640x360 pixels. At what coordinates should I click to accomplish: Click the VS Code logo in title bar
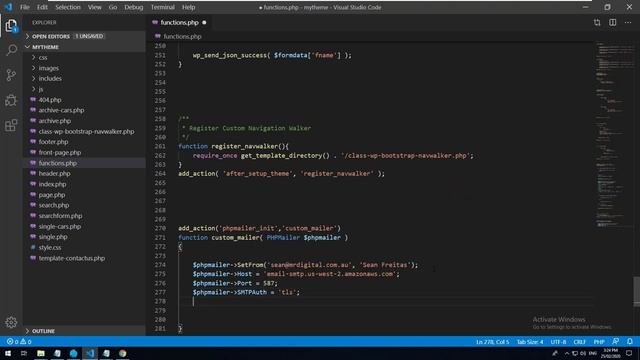(x=8, y=7)
